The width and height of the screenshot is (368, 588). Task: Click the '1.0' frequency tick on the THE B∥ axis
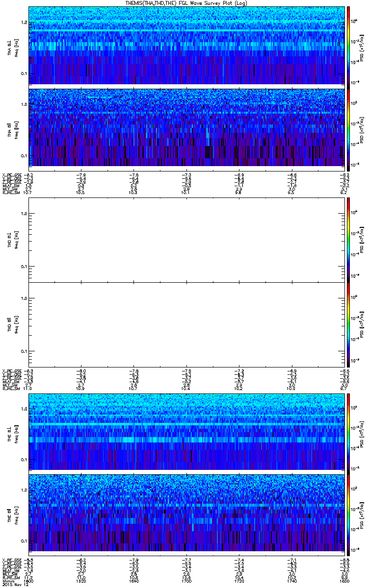pyautogui.click(x=24, y=490)
